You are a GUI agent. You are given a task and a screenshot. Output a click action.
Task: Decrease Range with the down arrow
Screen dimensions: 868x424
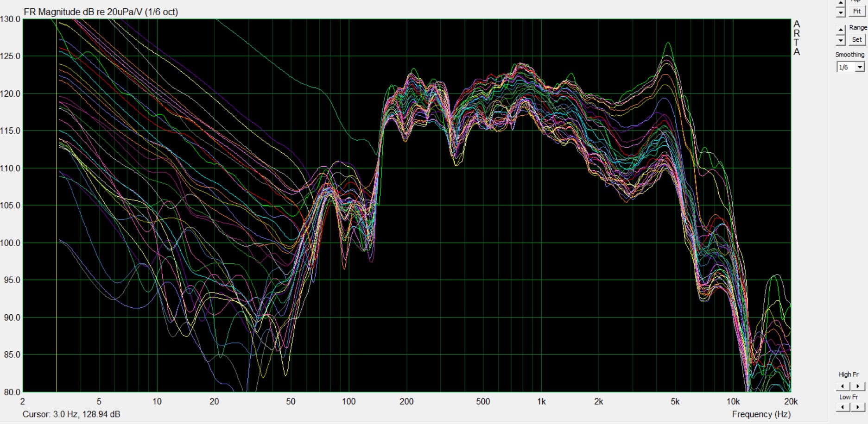click(841, 41)
